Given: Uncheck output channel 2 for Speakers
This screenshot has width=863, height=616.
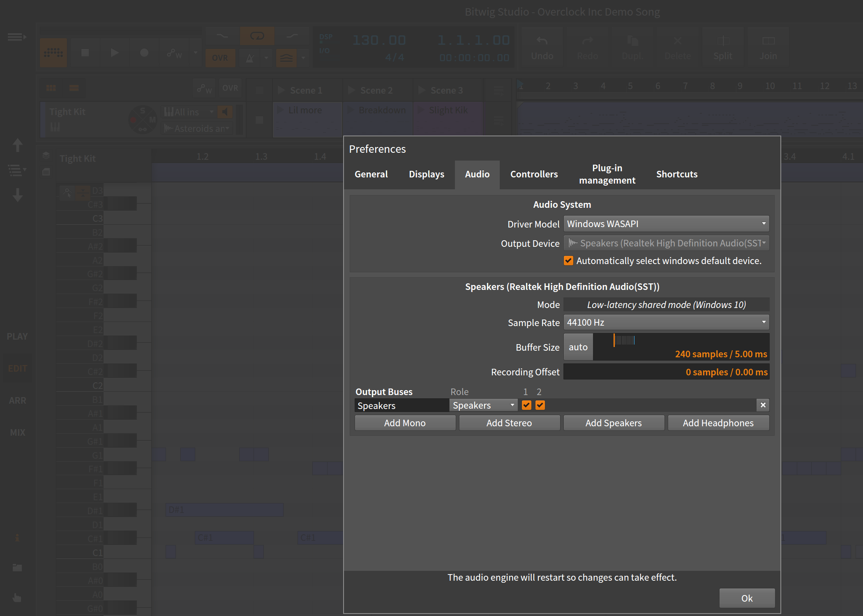Looking at the screenshot, I should 540,405.
